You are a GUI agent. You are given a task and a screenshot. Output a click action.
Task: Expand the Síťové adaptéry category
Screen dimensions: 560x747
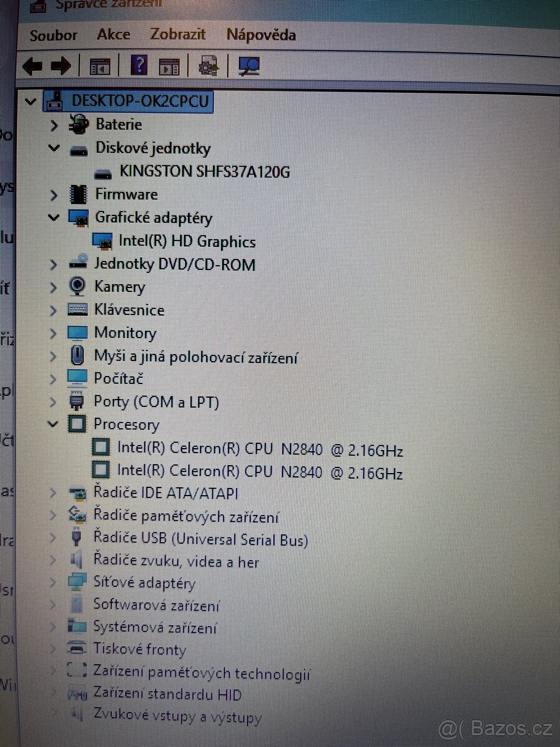coord(53,583)
